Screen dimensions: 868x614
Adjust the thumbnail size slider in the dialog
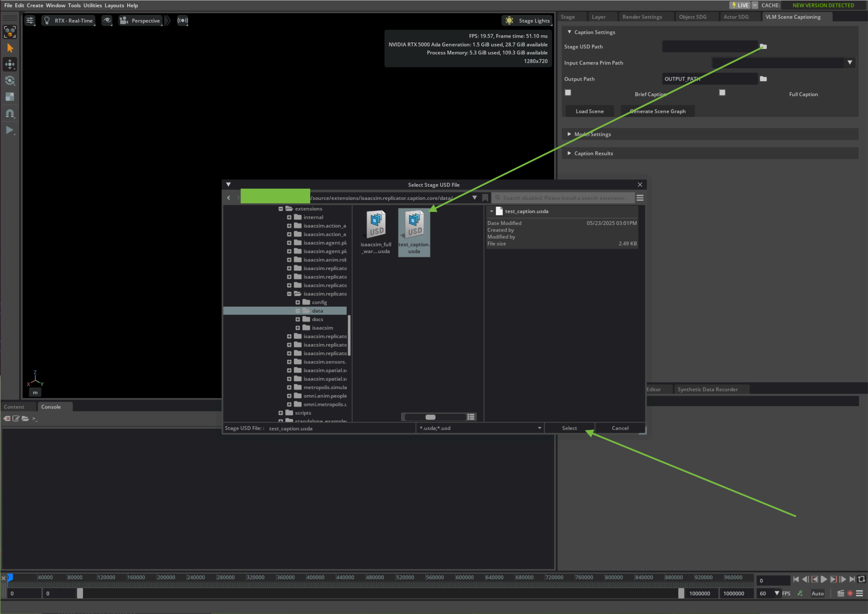click(x=430, y=417)
